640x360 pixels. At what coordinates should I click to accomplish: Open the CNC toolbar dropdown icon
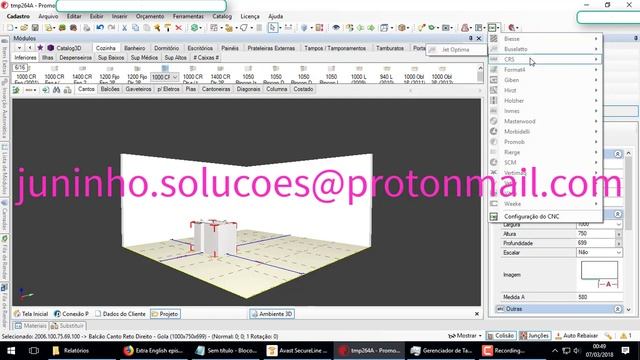tap(493, 28)
